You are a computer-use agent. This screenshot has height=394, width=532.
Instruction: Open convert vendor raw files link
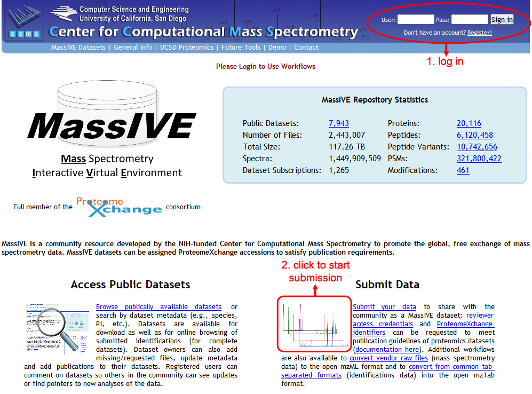[x=388, y=358]
